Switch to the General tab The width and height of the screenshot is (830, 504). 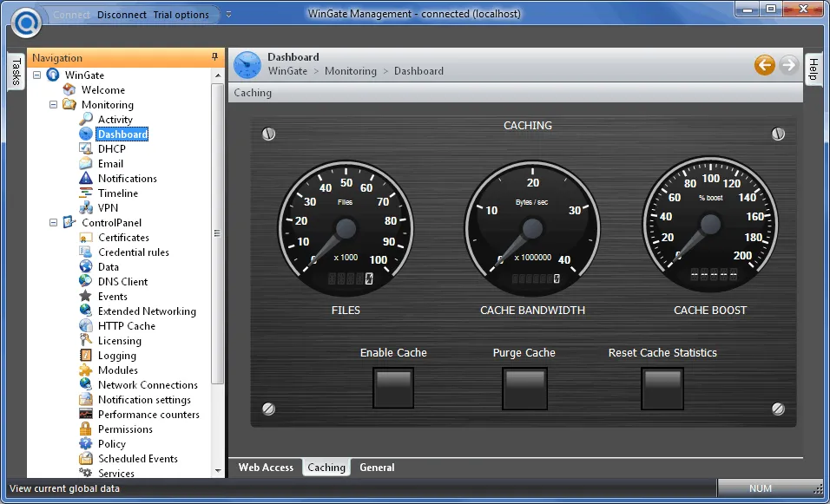(377, 468)
